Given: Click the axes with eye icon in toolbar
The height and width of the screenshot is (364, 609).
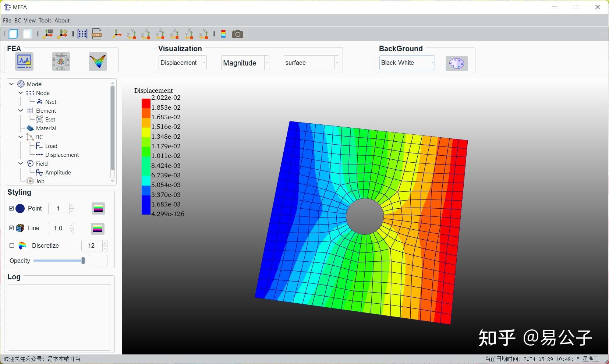Looking at the screenshot, I should [63, 34].
